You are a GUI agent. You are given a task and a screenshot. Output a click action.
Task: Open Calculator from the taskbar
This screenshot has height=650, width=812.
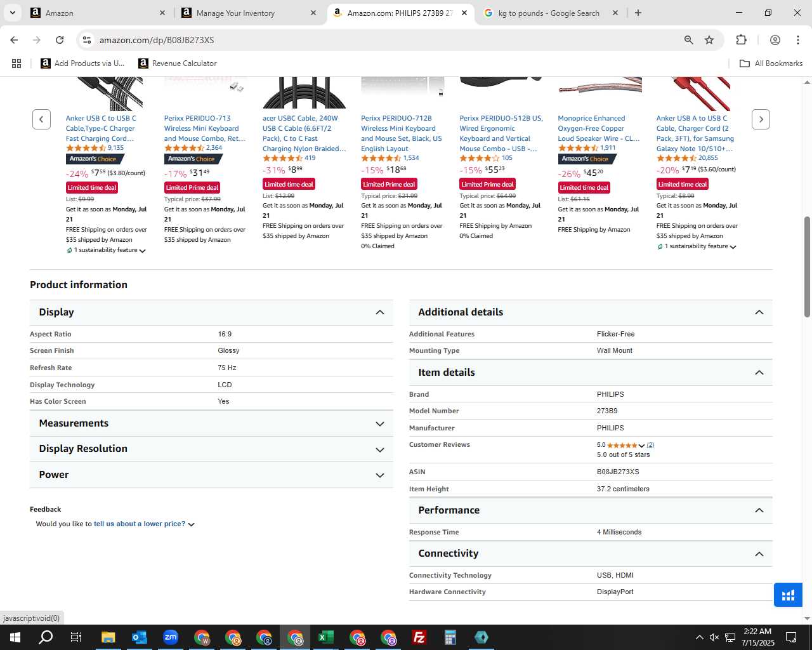(x=450, y=637)
